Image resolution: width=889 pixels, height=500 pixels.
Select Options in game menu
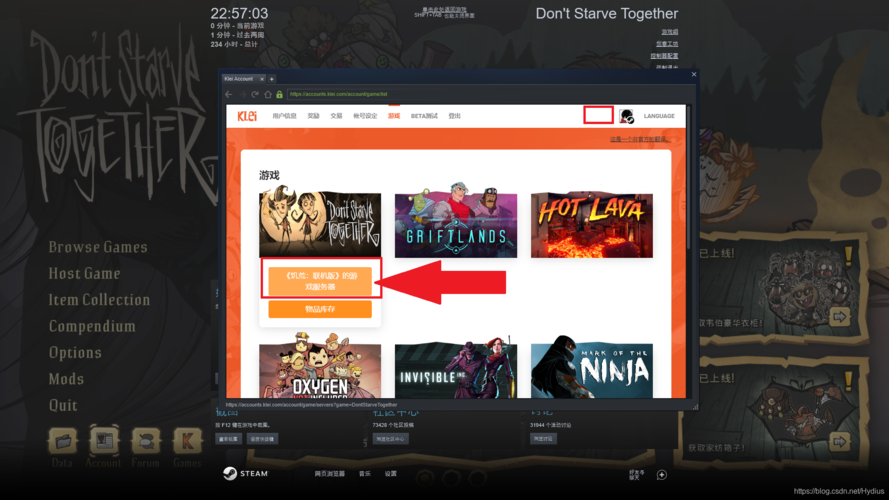point(75,353)
